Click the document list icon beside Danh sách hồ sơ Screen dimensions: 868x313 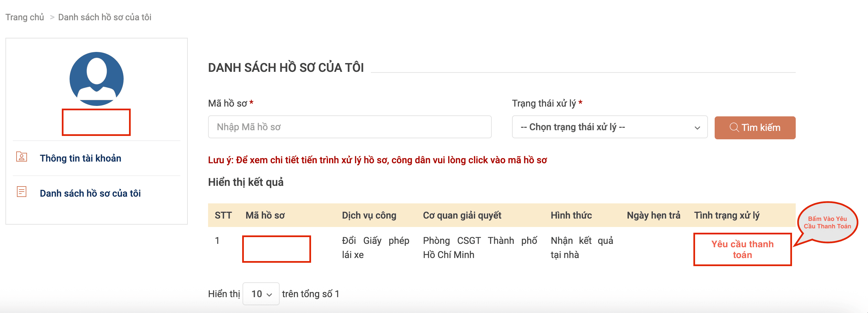(x=21, y=192)
